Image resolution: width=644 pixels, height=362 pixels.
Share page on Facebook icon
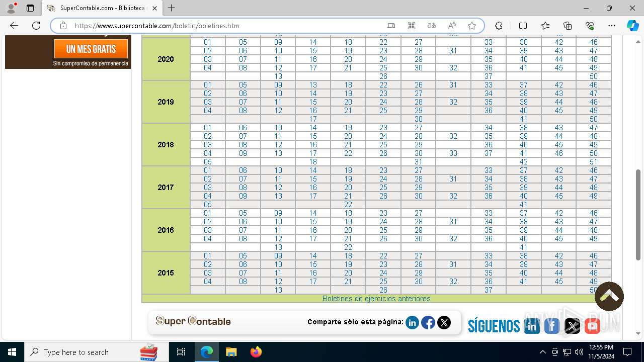[x=428, y=323]
